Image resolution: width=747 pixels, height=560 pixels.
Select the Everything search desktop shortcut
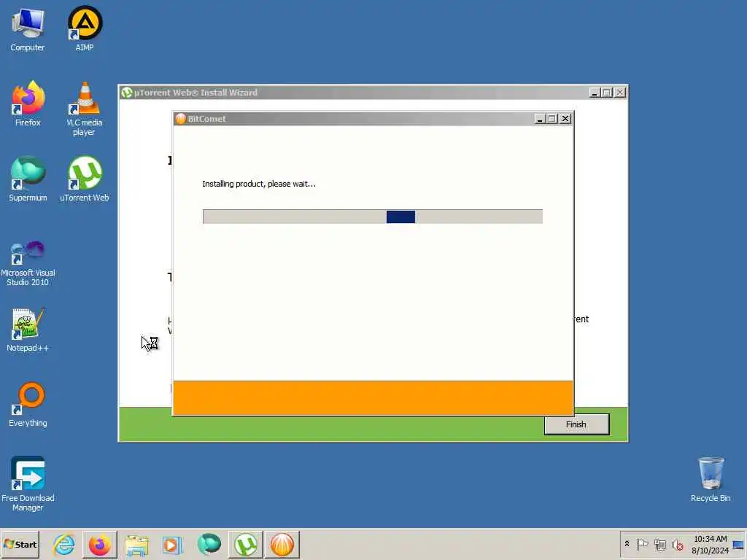pos(28,405)
